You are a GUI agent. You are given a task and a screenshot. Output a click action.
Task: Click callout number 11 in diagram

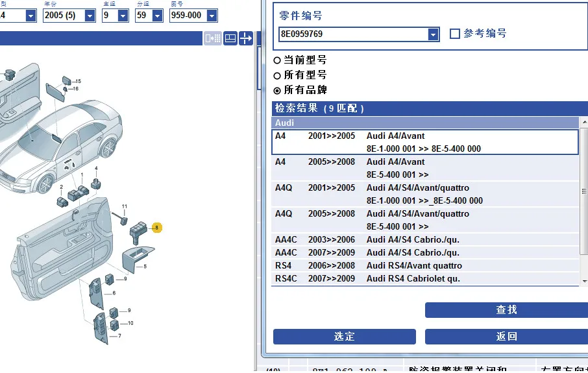(x=125, y=206)
